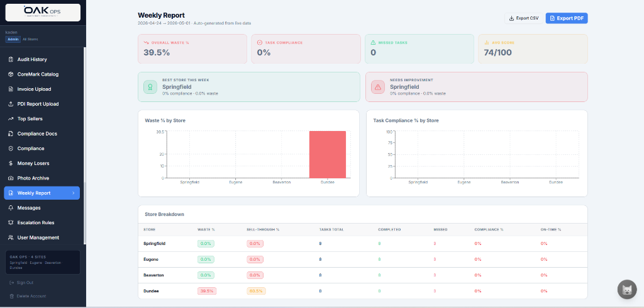This screenshot has width=644, height=308.
Task: Click the Dundee waste bar
Action: point(327,154)
